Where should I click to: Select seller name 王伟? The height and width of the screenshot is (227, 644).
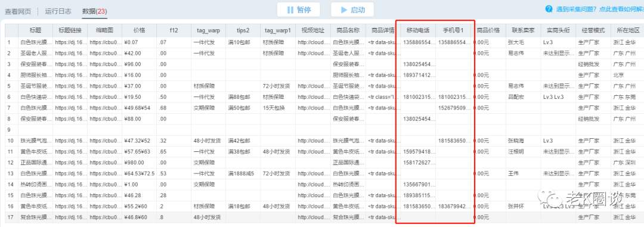(x=523, y=173)
